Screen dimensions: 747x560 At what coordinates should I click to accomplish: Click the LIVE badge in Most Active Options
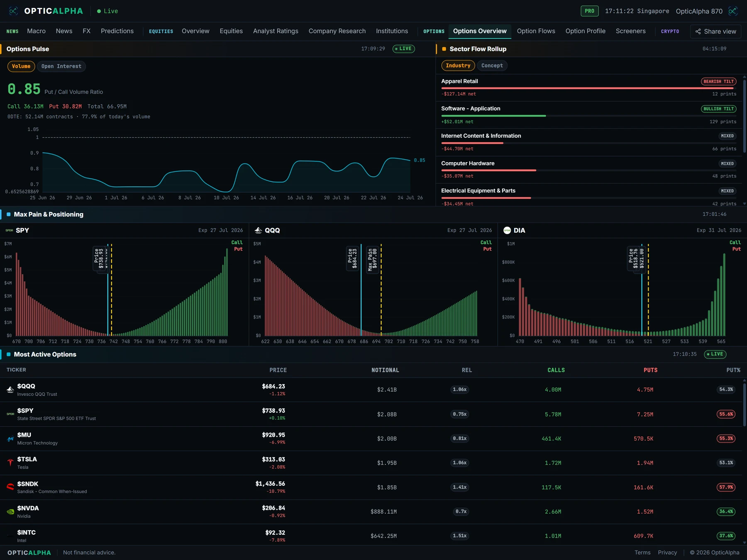pyautogui.click(x=715, y=354)
